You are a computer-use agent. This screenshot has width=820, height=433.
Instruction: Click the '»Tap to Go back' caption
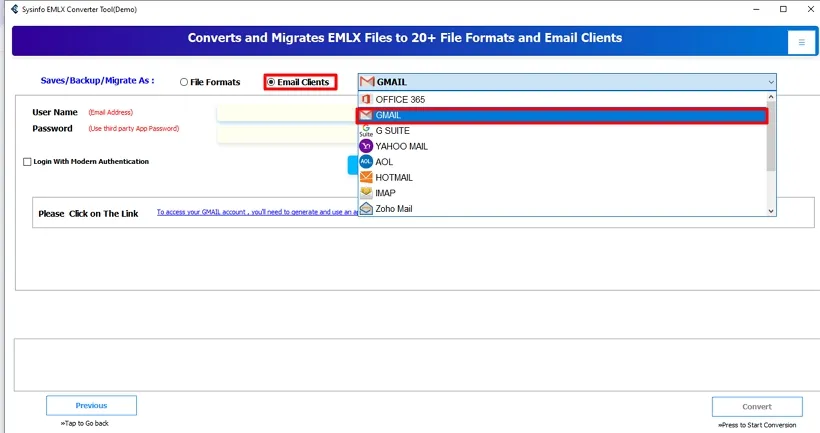click(x=85, y=423)
